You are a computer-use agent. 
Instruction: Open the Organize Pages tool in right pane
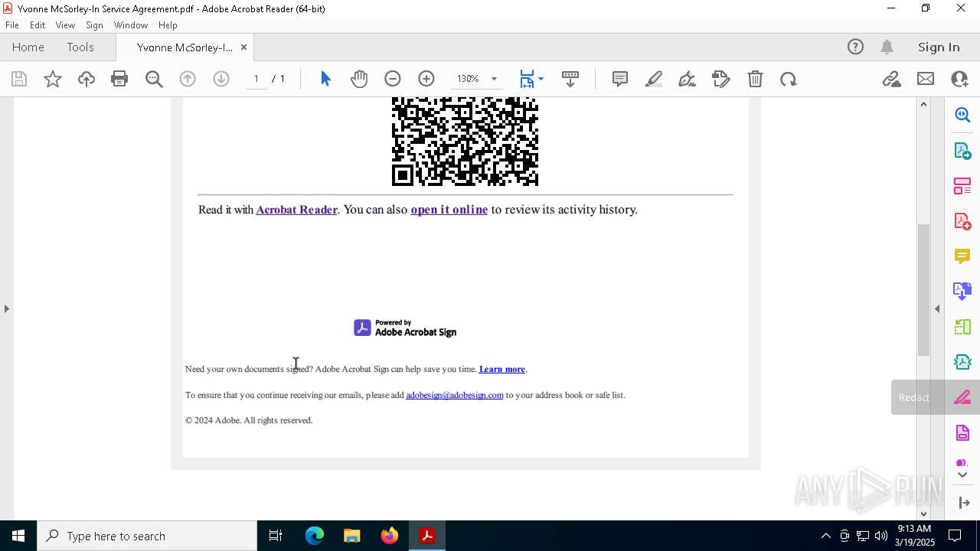pos(962,186)
